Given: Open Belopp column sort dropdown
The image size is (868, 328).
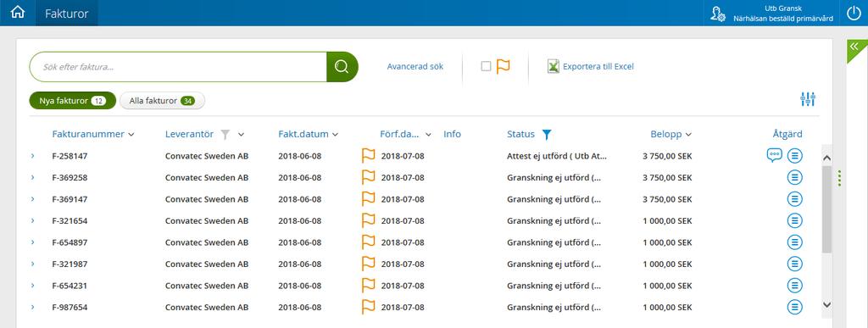Looking at the screenshot, I should 688,135.
